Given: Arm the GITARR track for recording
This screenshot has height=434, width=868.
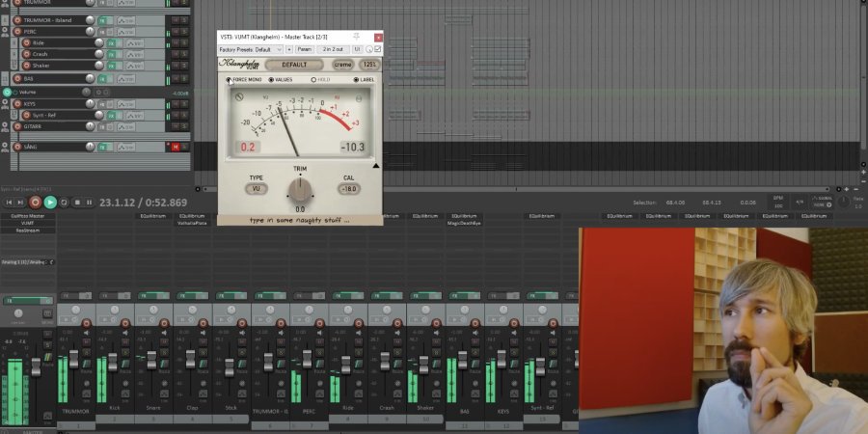Looking at the screenshot, I should 17,126.
